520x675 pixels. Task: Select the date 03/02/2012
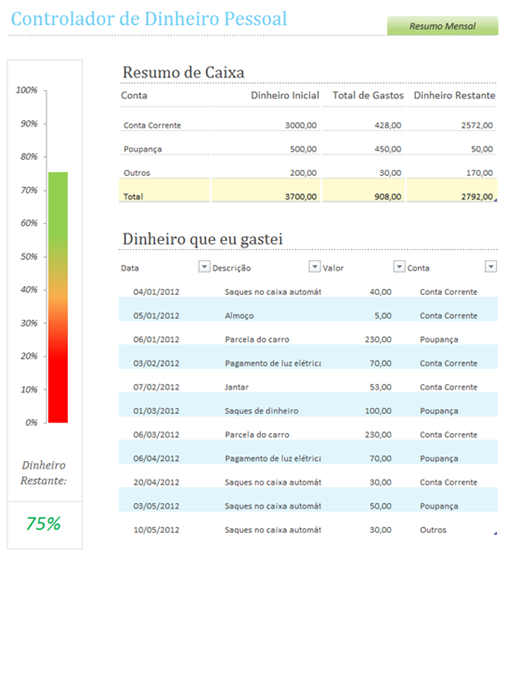click(x=156, y=363)
